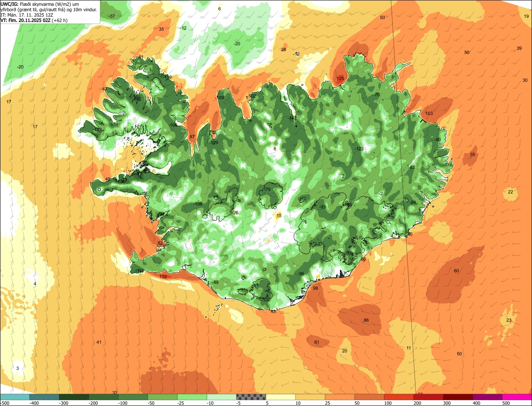
Task: Pick the legend swatch between 200 and 300
Action: (x=428, y=397)
